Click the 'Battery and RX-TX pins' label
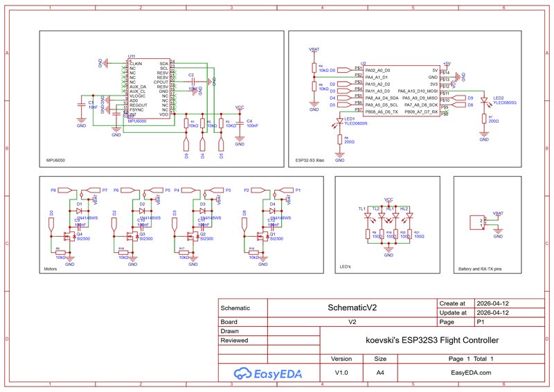The image size is (554, 392). click(480, 269)
